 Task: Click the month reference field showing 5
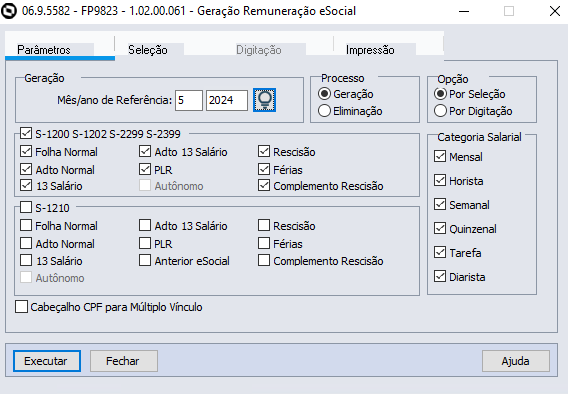coord(189,100)
